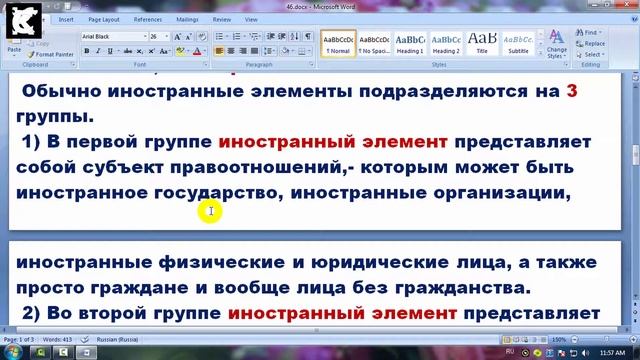Apply the Normal style
This screenshot has height=360, width=640.
[x=338, y=44]
